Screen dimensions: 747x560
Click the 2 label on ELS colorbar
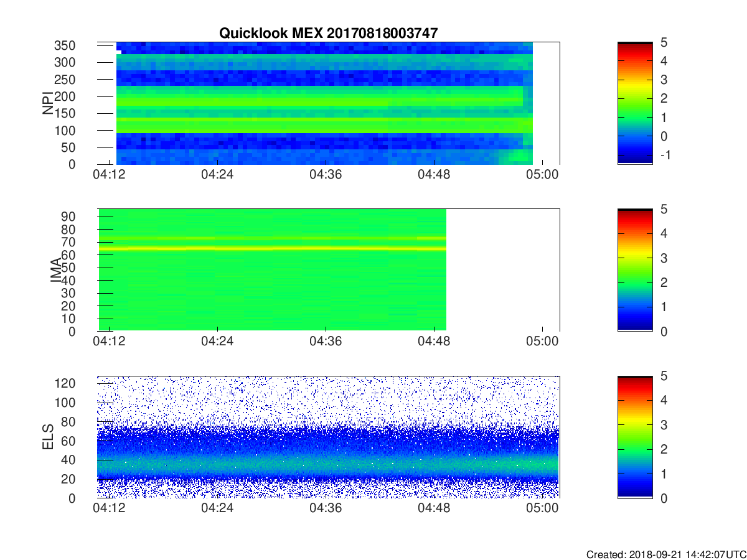[x=664, y=450]
